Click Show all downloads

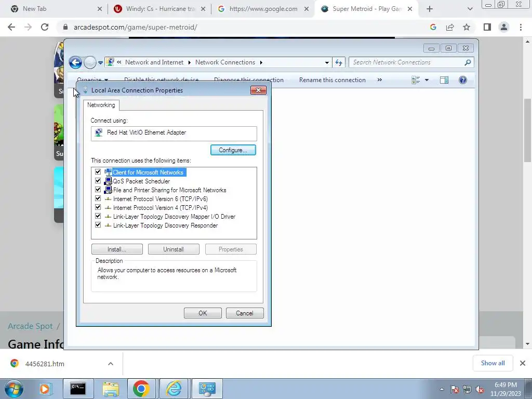493,363
